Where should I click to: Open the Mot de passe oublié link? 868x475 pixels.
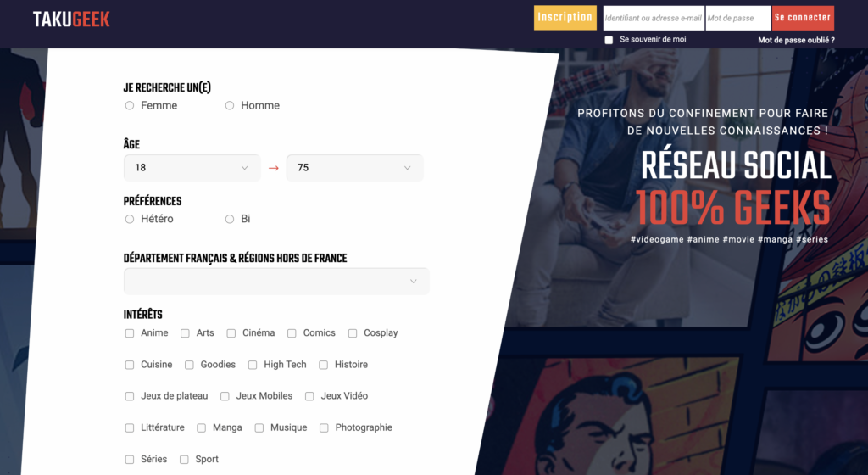[796, 40]
